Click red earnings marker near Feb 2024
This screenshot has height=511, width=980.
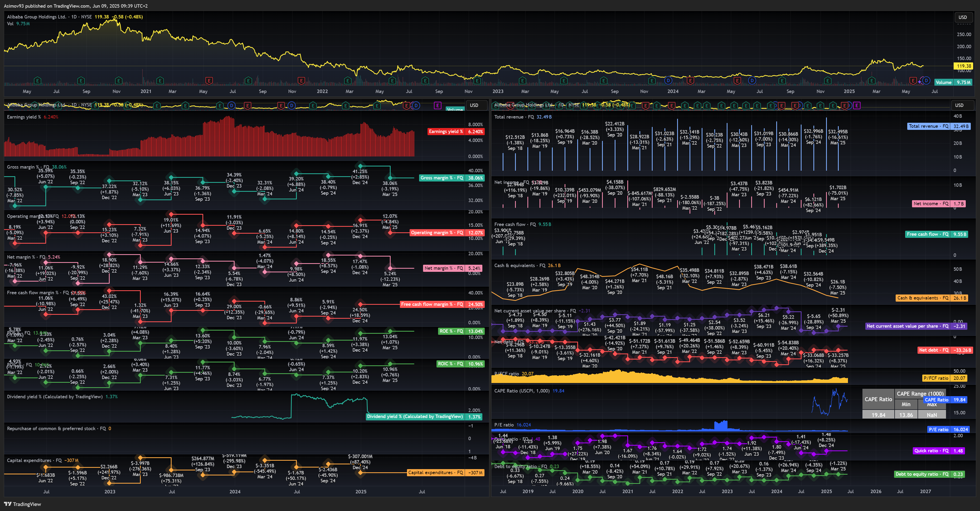[690, 81]
